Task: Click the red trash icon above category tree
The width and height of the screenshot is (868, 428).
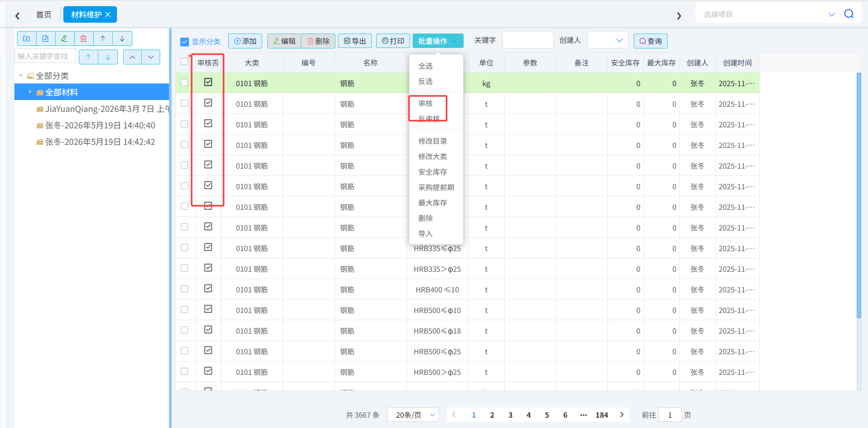Action: pyautogui.click(x=83, y=39)
